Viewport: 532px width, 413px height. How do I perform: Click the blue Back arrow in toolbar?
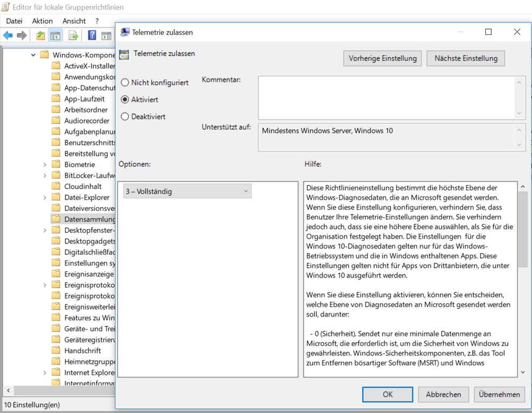8,35
